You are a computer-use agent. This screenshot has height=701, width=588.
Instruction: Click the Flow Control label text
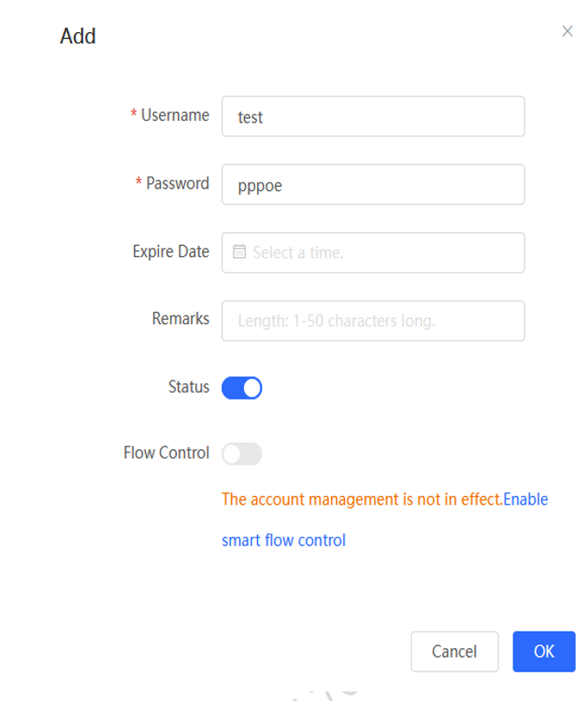pos(166,453)
